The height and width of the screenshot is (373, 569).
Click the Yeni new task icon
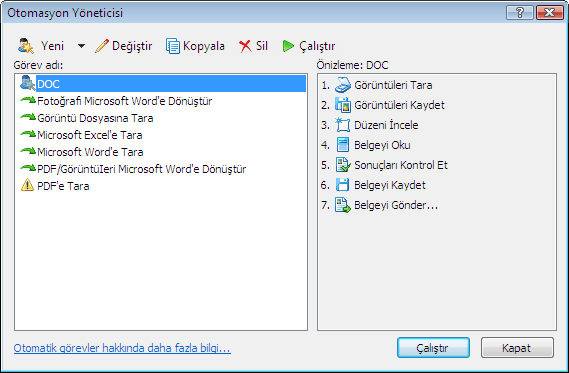coord(25,46)
